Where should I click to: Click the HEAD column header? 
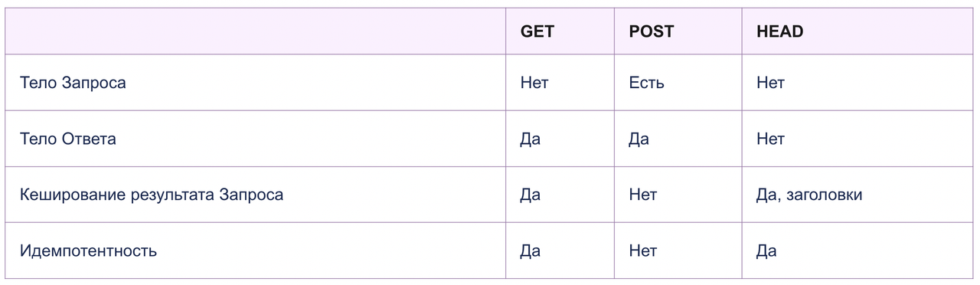tap(779, 31)
